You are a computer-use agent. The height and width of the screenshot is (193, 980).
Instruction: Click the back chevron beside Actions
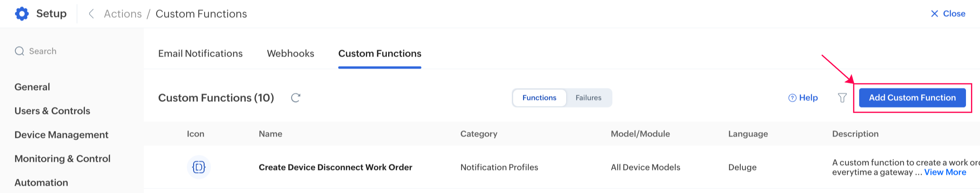coord(91,14)
